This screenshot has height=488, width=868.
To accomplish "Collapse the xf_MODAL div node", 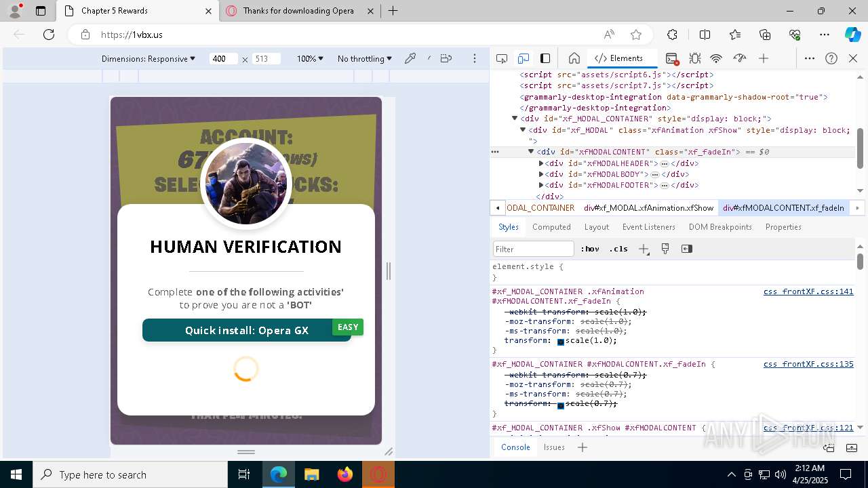I will (x=523, y=129).
